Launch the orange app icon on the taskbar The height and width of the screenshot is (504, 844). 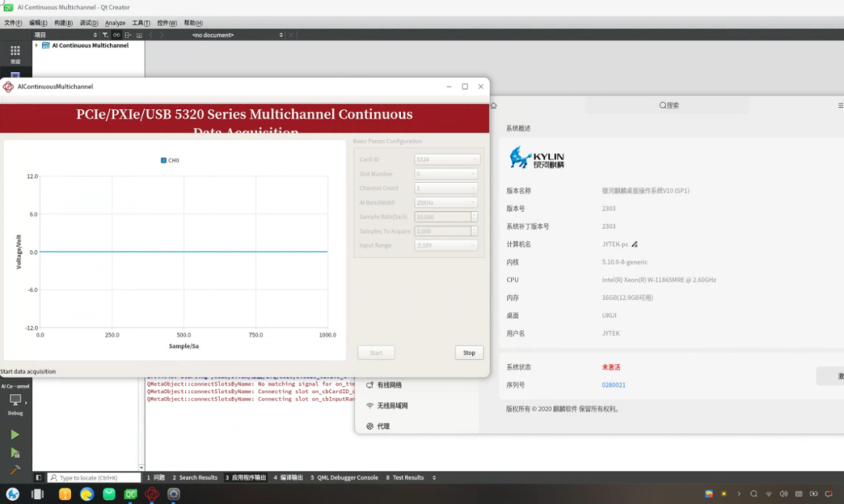(x=65, y=494)
